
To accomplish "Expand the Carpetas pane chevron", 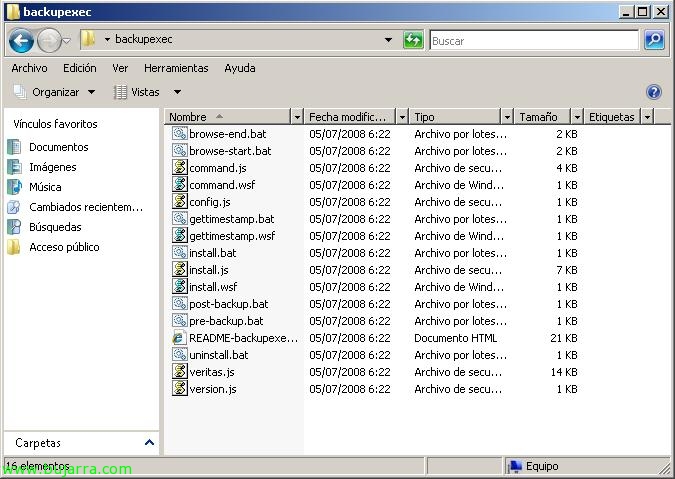I will point(149,442).
